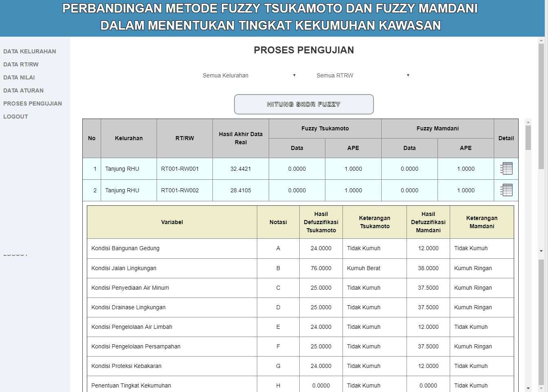
Task: Open detail icon for RT001-RW001 row
Action: tap(506, 168)
